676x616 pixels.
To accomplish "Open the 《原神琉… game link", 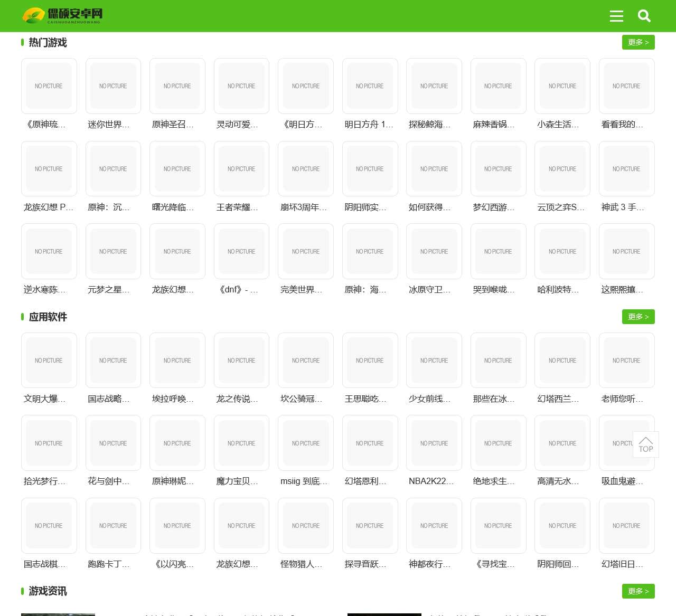I will tap(45, 125).
